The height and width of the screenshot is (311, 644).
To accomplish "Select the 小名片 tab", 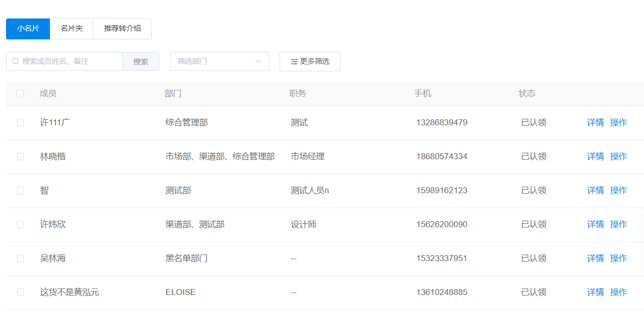I will [28, 28].
